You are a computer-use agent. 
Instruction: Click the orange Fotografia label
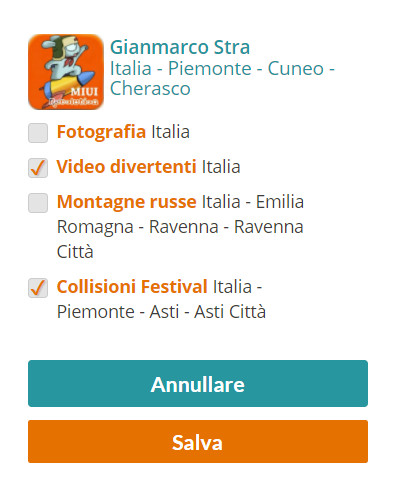coord(101,132)
